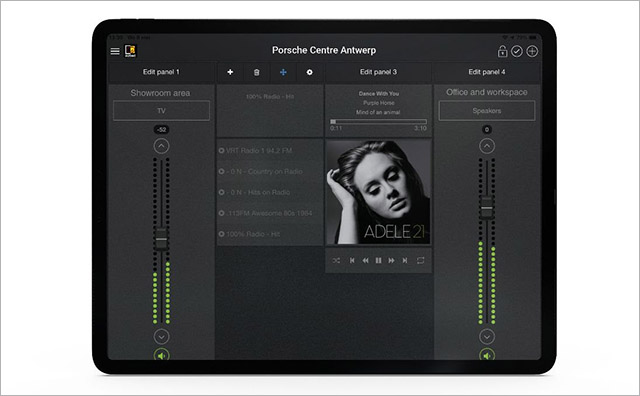Mute the Office and workspace speaker
The height and width of the screenshot is (396, 640).
(x=487, y=355)
